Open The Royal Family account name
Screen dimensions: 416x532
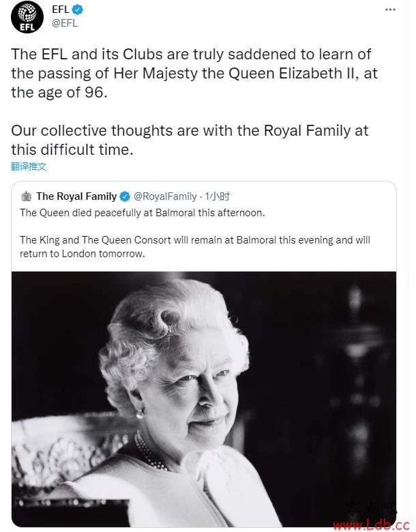click(x=76, y=196)
